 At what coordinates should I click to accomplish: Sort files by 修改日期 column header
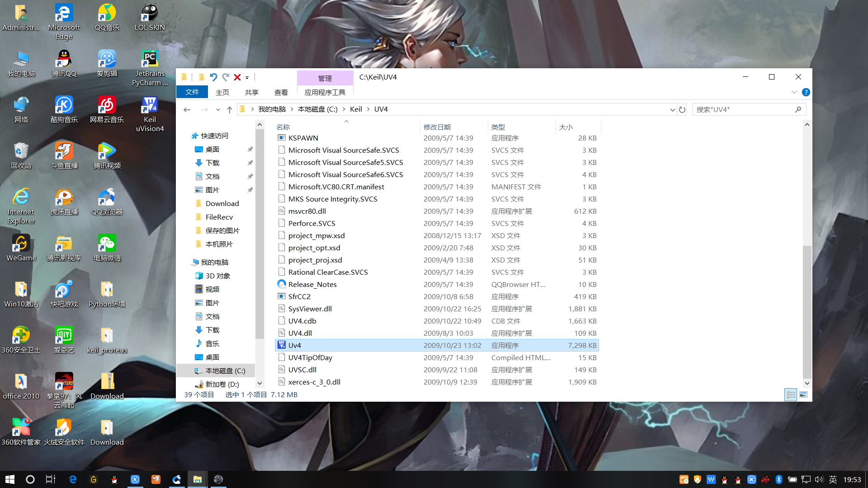pyautogui.click(x=437, y=127)
